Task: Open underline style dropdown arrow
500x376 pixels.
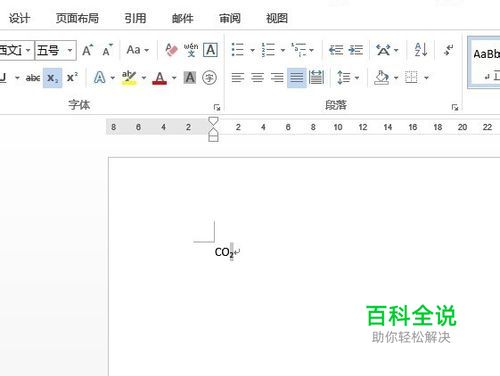Action: click(17, 78)
